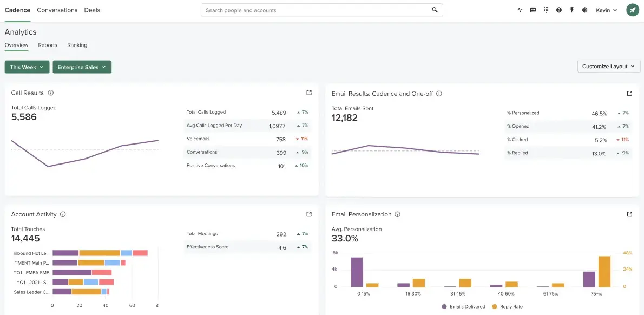Click the search magnifier icon
644x315 pixels.
(435, 10)
